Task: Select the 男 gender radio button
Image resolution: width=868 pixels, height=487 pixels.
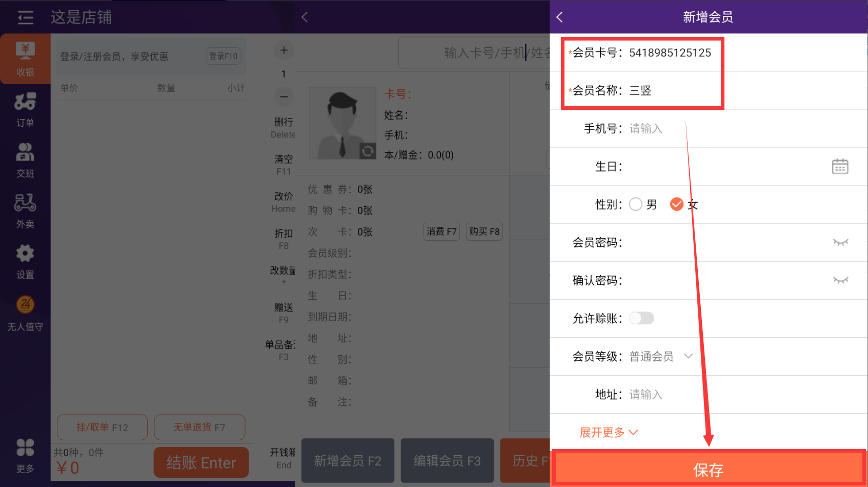Action: pyautogui.click(x=636, y=204)
